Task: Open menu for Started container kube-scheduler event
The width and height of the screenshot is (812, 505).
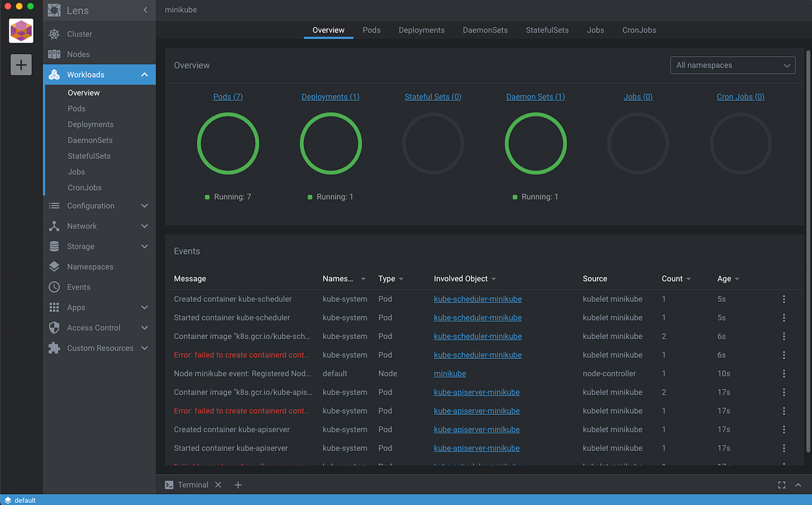Action: pyautogui.click(x=784, y=317)
